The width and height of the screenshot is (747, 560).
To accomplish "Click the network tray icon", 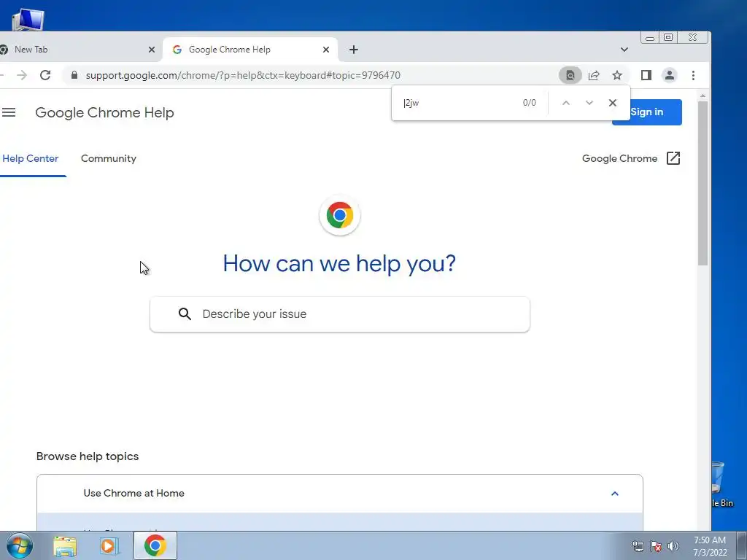I will pos(638,545).
